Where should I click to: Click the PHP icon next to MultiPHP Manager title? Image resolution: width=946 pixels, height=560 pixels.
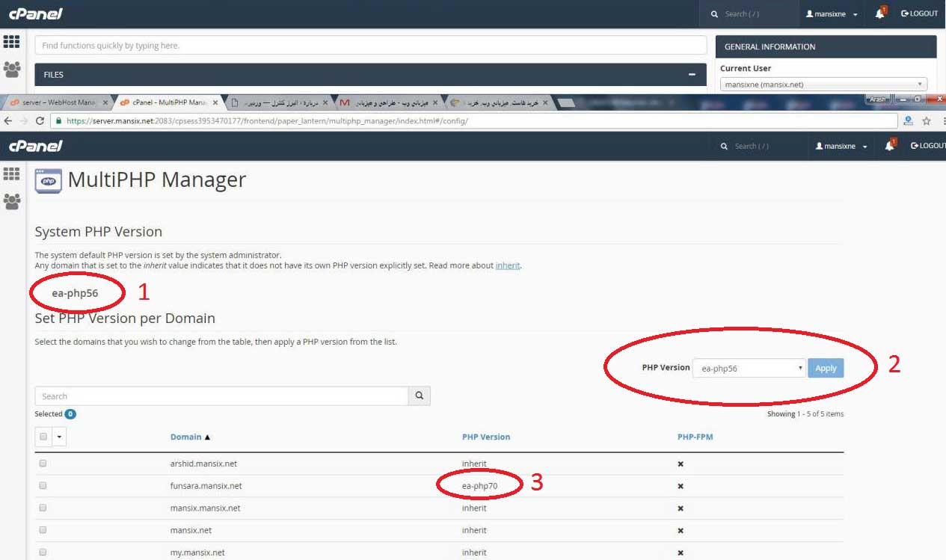(x=49, y=181)
